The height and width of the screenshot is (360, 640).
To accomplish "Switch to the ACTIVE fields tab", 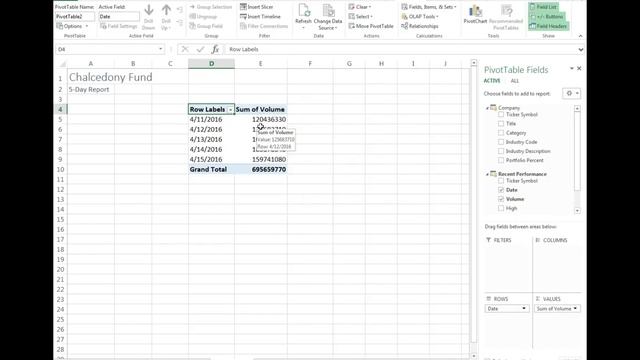I will tap(492, 81).
